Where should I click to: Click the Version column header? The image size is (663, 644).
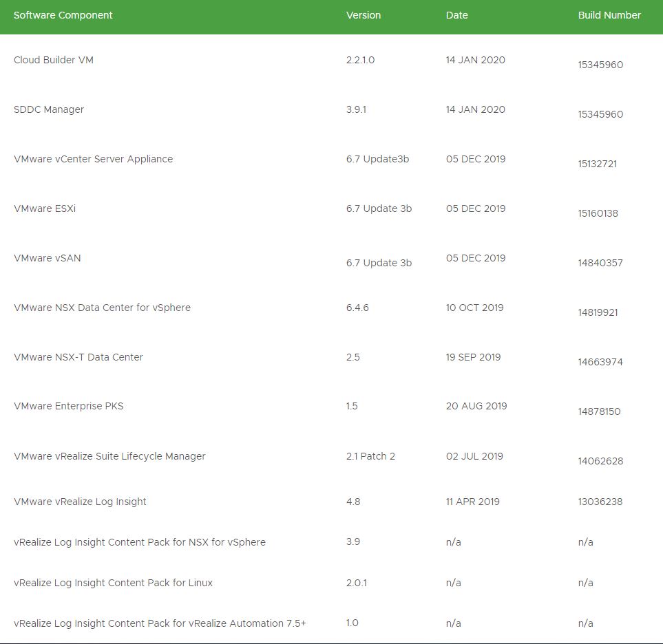(x=364, y=15)
